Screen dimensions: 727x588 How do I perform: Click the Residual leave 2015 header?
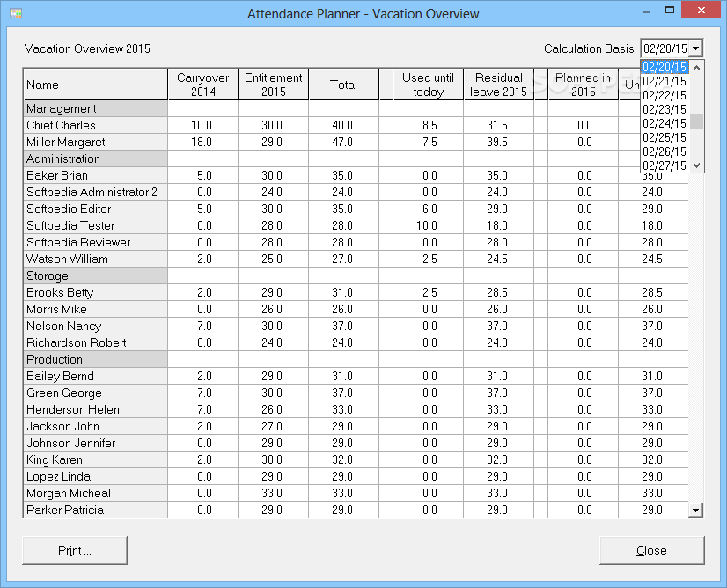498,85
